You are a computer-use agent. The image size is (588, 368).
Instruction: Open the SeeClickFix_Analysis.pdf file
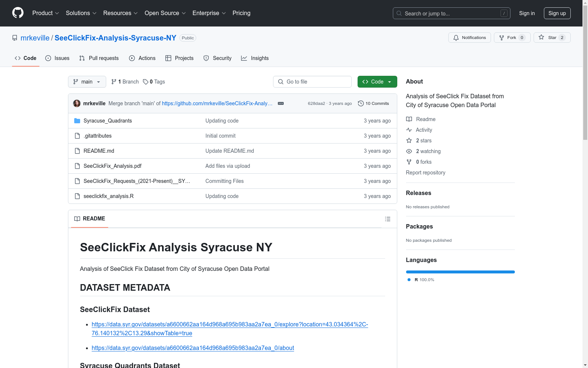click(112, 166)
